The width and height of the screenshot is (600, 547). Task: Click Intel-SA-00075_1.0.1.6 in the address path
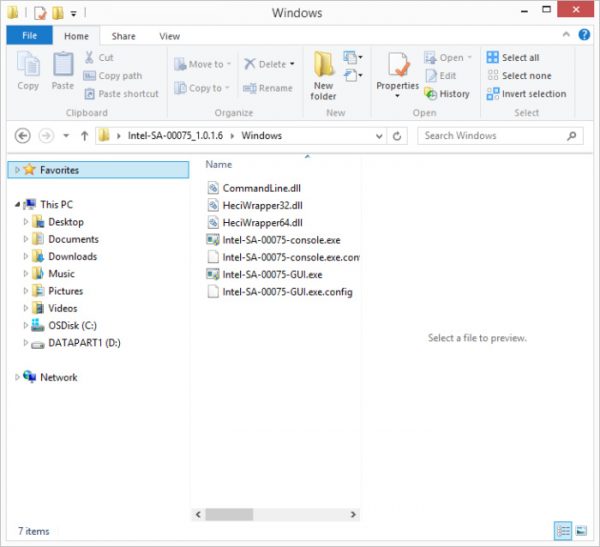pos(175,136)
